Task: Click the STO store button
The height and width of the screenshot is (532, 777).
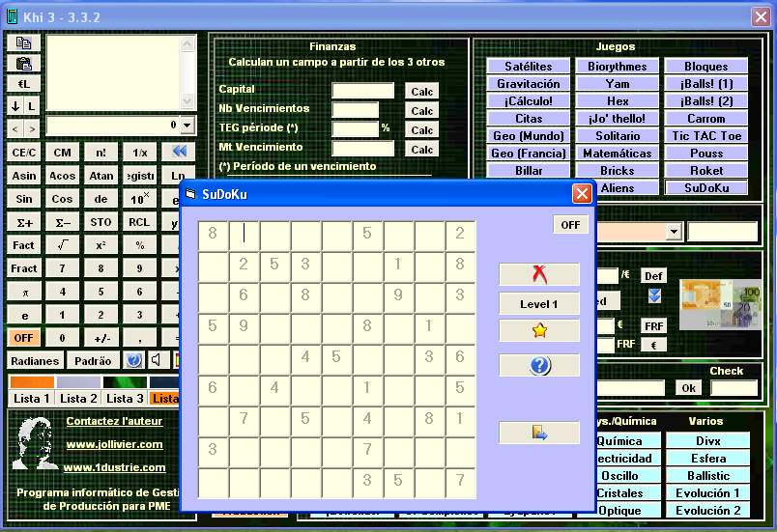Action: [x=101, y=222]
